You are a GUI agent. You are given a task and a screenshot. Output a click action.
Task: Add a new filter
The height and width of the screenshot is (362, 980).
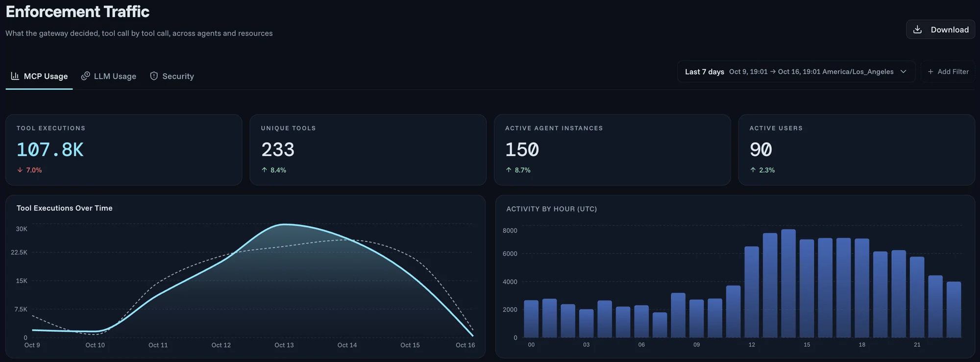pos(948,72)
